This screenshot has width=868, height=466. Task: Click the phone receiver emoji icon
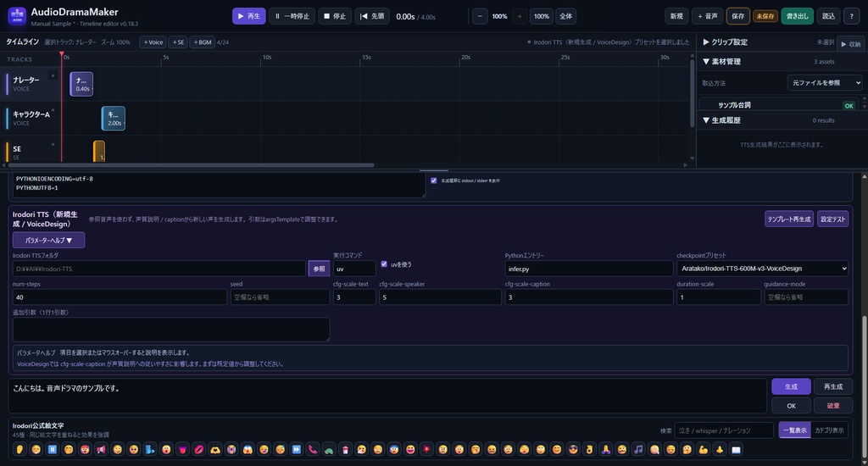click(x=313, y=449)
